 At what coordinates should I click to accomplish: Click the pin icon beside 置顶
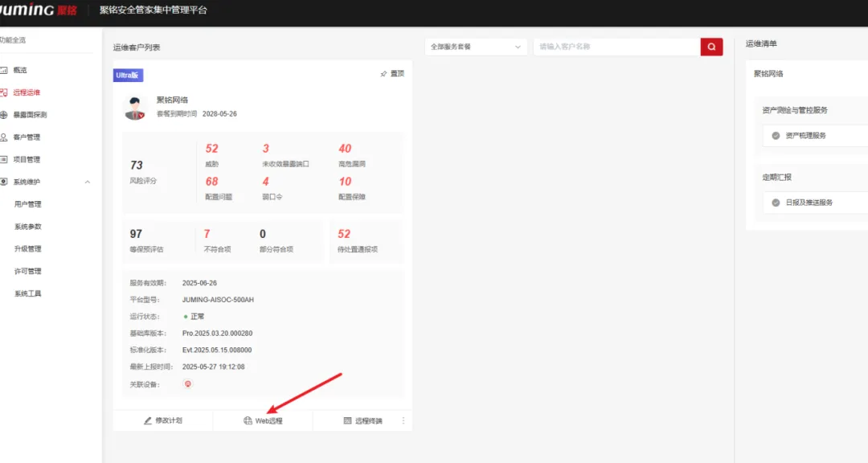tap(383, 74)
